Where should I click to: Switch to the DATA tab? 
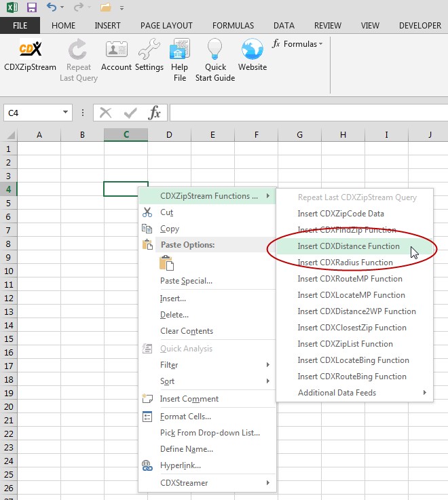click(x=284, y=26)
